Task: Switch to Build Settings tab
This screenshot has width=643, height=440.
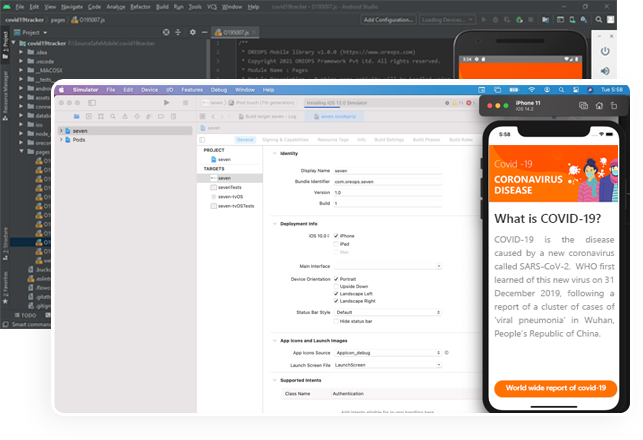Action: (x=389, y=140)
